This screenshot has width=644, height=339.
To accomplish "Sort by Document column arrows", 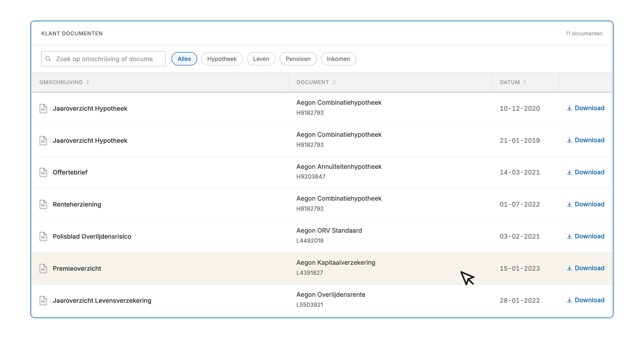I will pos(334,82).
